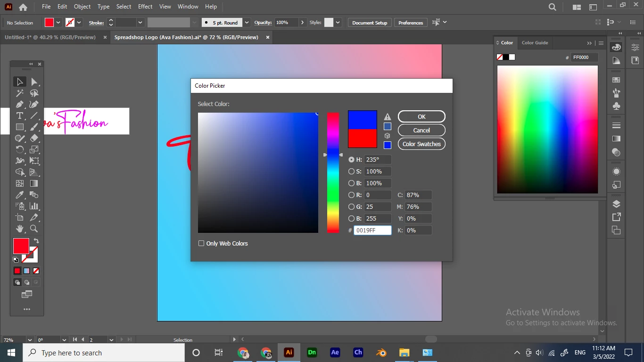Image resolution: width=644 pixels, height=362 pixels.
Task: Choose the Magic Wand tool
Action: click(x=20, y=93)
